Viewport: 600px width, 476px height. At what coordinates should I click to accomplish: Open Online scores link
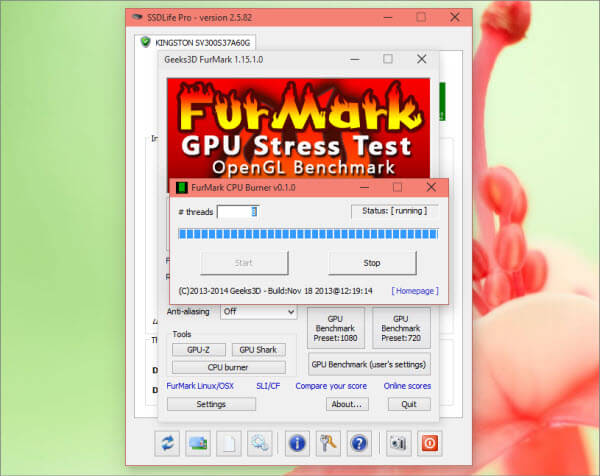[407, 386]
